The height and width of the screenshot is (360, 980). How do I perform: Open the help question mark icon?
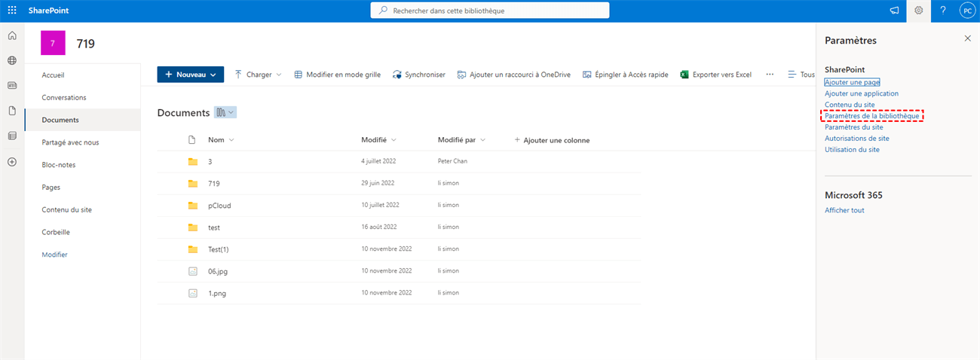click(942, 11)
